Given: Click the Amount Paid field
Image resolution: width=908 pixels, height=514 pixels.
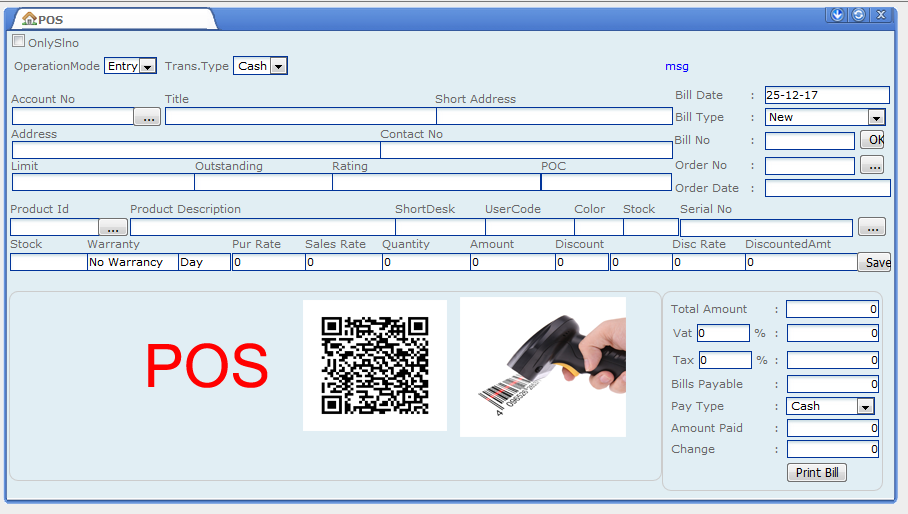Looking at the screenshot, I should [x=833, y=428].
